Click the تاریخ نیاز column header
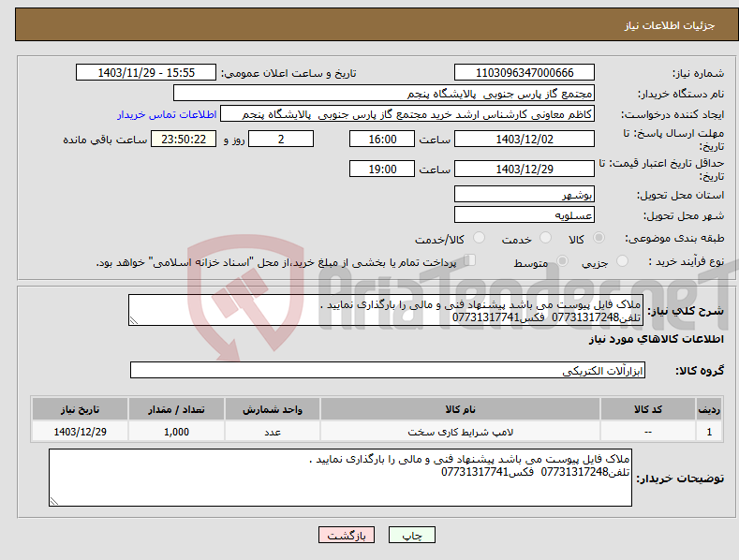 80,409
